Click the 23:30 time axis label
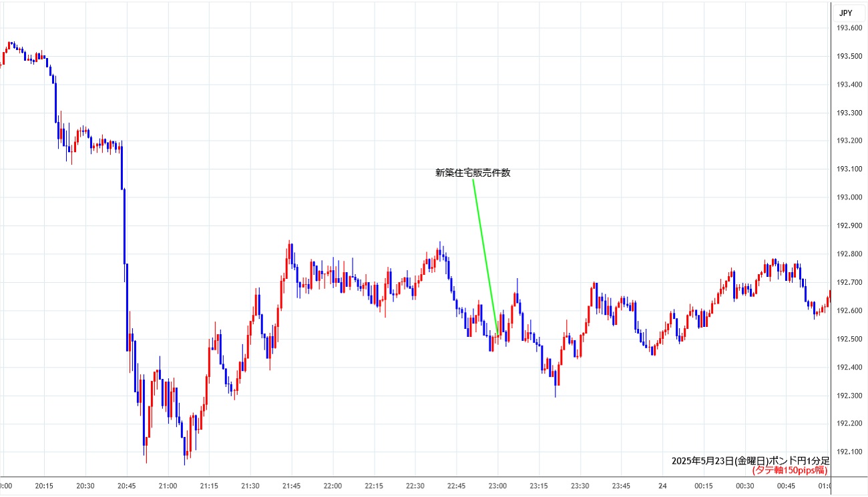This screenshot has height=497, width=868. point(580,486)
